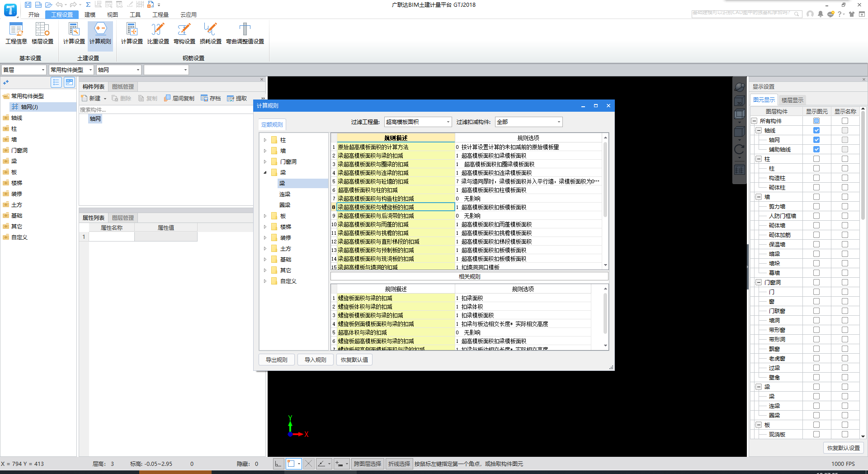
Task: Open the 建模 ribbon tab
Action: pyautogui.click(x=90, y=14)
